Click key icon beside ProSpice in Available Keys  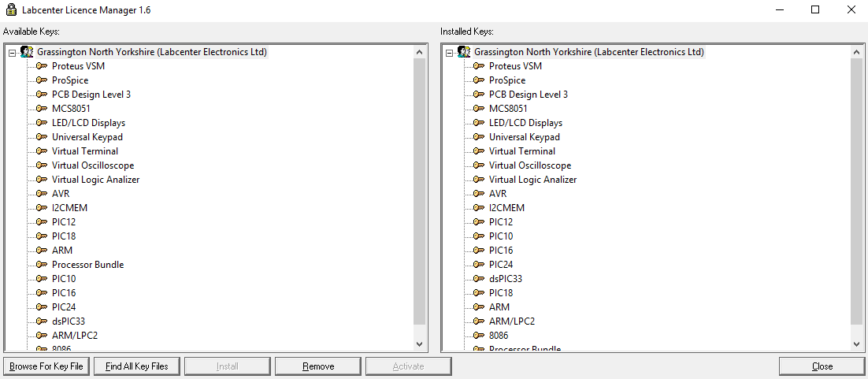42,80
